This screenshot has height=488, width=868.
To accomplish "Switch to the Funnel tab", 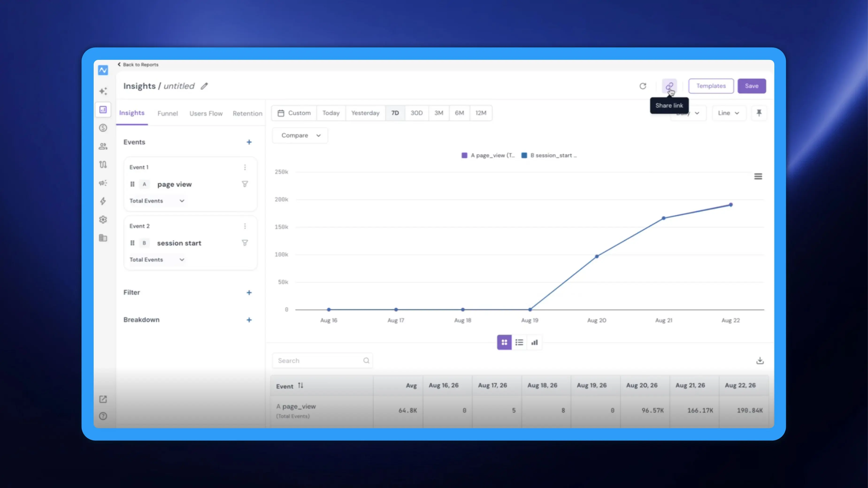I will [x=167, y=114].
